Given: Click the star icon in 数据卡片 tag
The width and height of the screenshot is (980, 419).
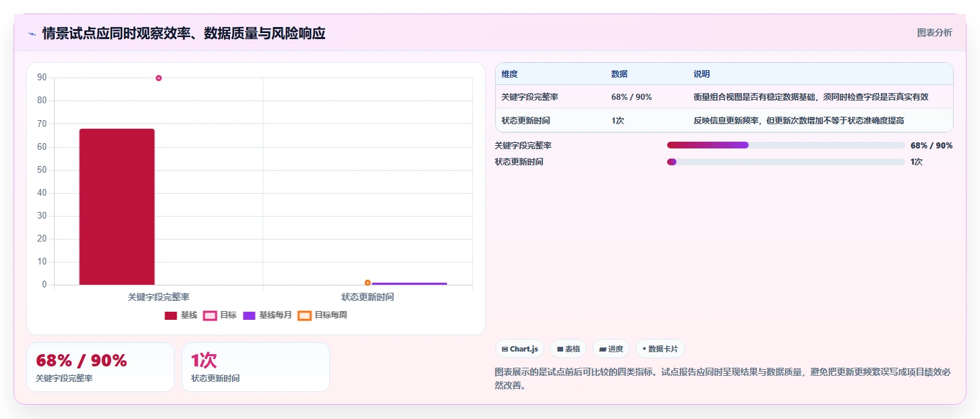Looking at the screenshot, I should (x=644, y=349).
